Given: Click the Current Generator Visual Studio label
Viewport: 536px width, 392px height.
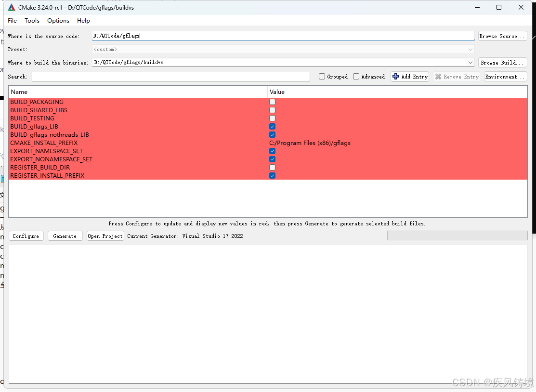Looking at the screenshot, I should [185, 236].
